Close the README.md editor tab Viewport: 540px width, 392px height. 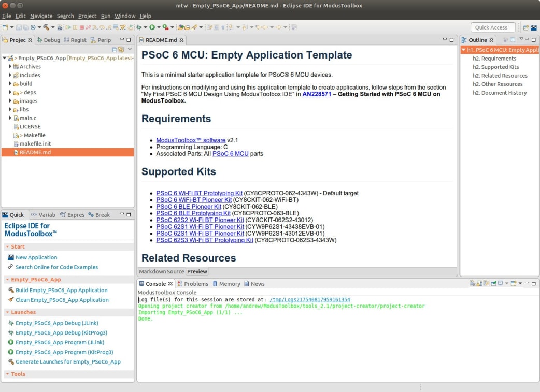pyautogui.click(x=181, y=40)
